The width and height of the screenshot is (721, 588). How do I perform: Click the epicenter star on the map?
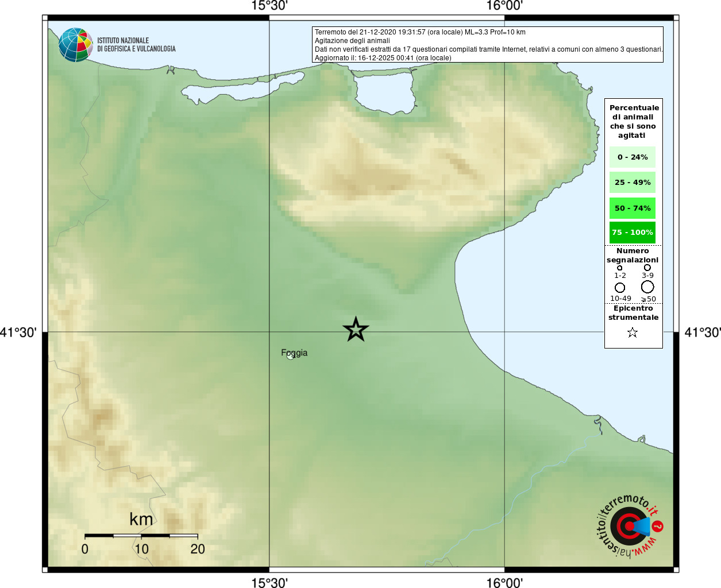point(356,330)
